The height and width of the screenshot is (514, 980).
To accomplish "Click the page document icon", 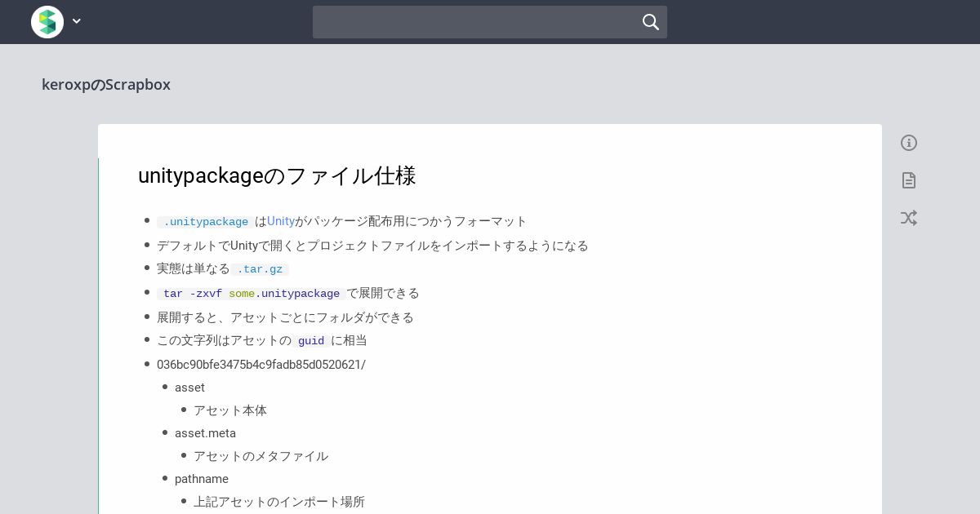I will [x=909, y=180].
